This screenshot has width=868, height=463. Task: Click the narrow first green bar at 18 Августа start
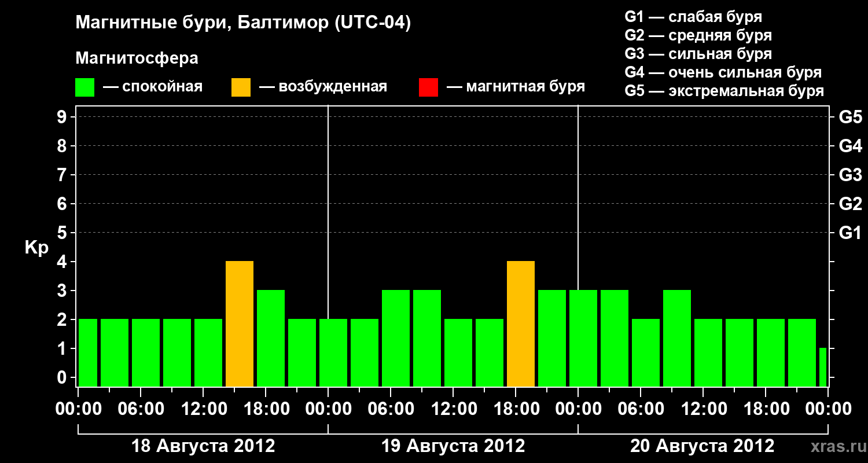[88, 352]
